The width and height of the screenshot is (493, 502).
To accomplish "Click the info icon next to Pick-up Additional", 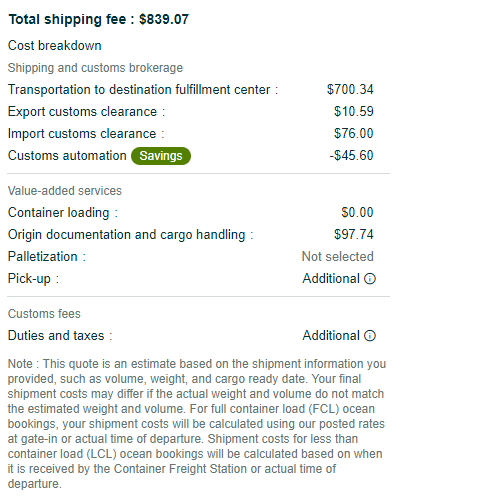I will 370,279.
